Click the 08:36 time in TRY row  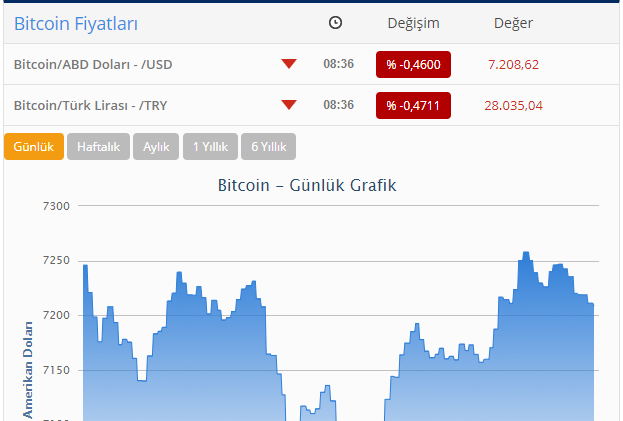tap(339, 105)
